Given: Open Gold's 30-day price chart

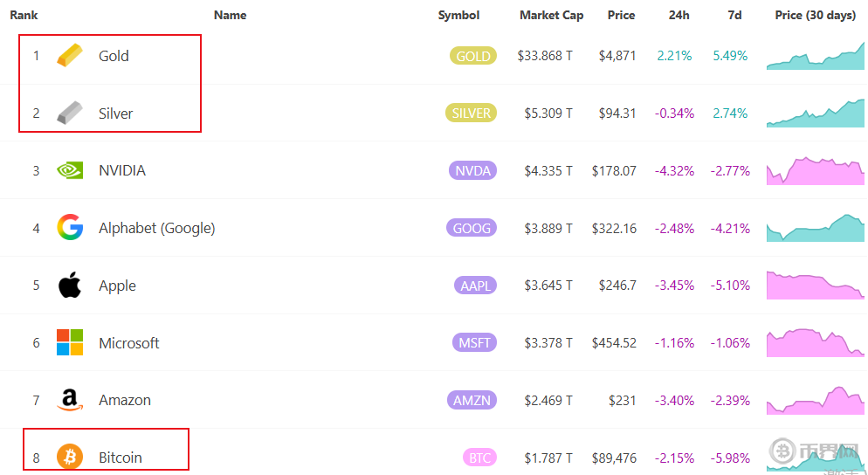Looking at the screenshot, I should pos(816,57).
